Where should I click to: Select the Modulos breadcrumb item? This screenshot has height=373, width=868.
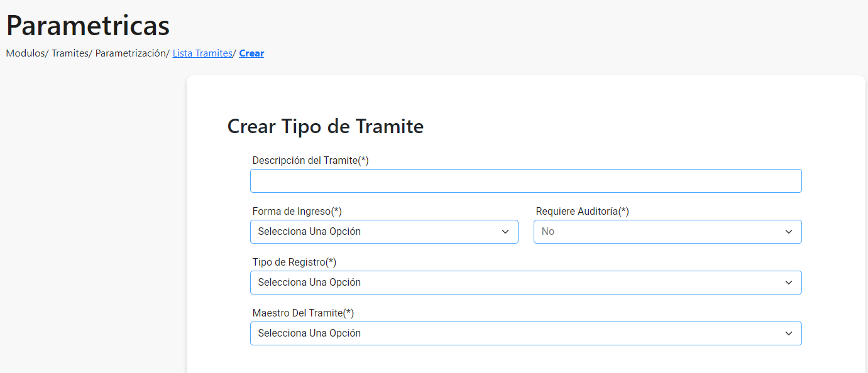[25, 53]
